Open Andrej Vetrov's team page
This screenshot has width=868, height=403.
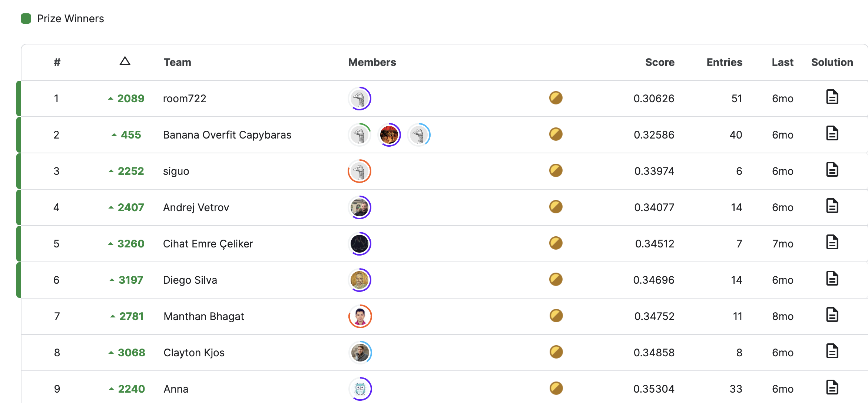pos(196,207)
